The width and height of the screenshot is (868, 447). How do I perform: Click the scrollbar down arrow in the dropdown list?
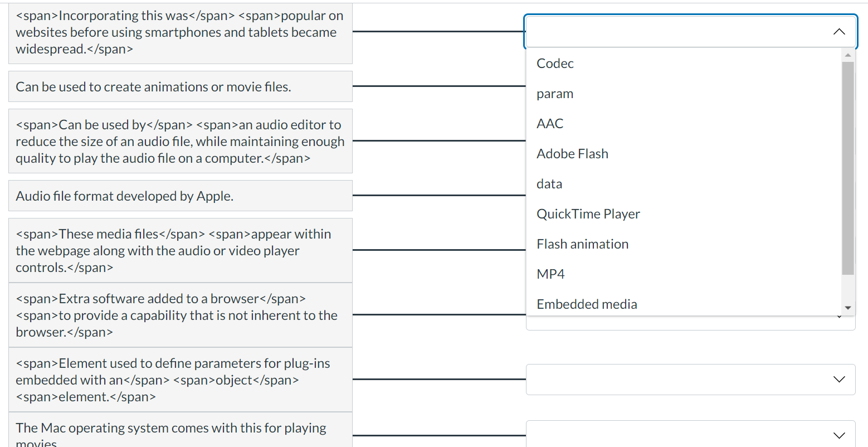848,307
